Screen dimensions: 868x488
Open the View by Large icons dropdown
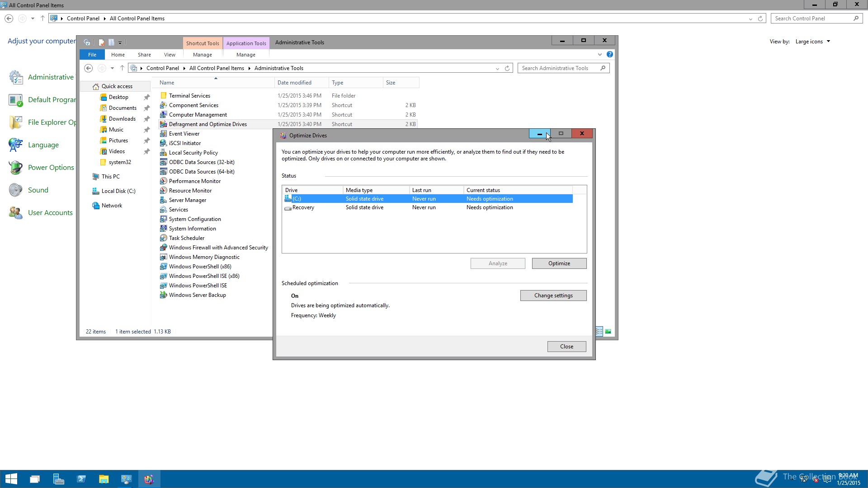click(813, 42)
